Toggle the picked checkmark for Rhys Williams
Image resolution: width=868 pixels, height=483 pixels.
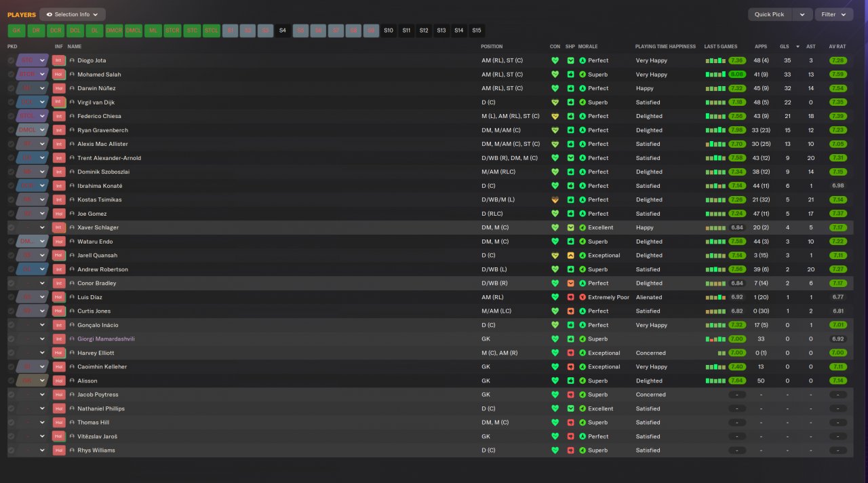tap(11, 450)
